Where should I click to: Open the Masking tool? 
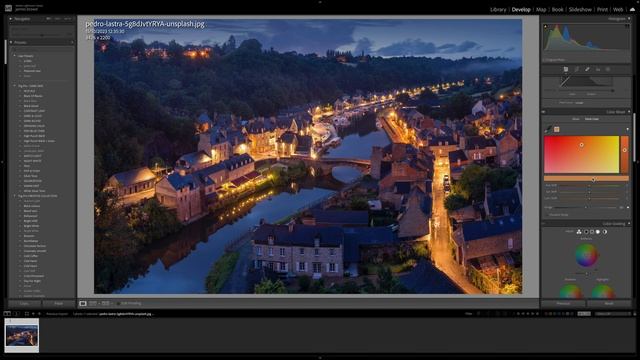[608, 69]
